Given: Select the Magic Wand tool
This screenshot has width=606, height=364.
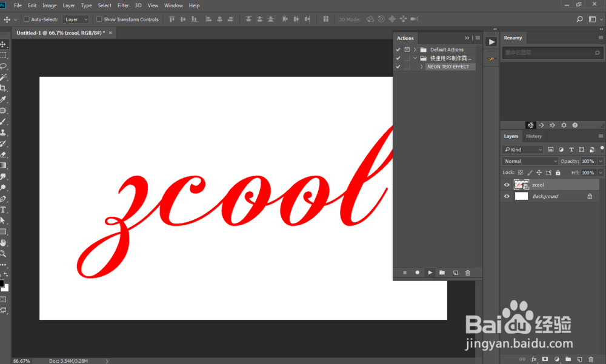Looking at the screenshot, I should coord(3,78).
